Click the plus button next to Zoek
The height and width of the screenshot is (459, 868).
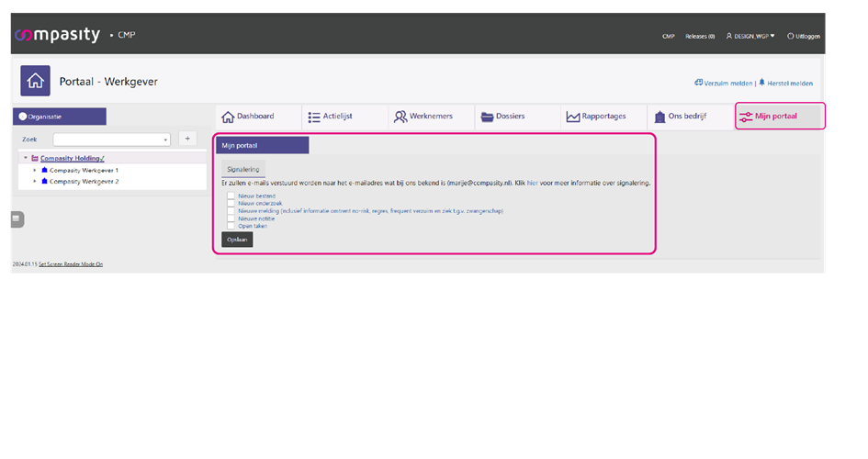187,139
